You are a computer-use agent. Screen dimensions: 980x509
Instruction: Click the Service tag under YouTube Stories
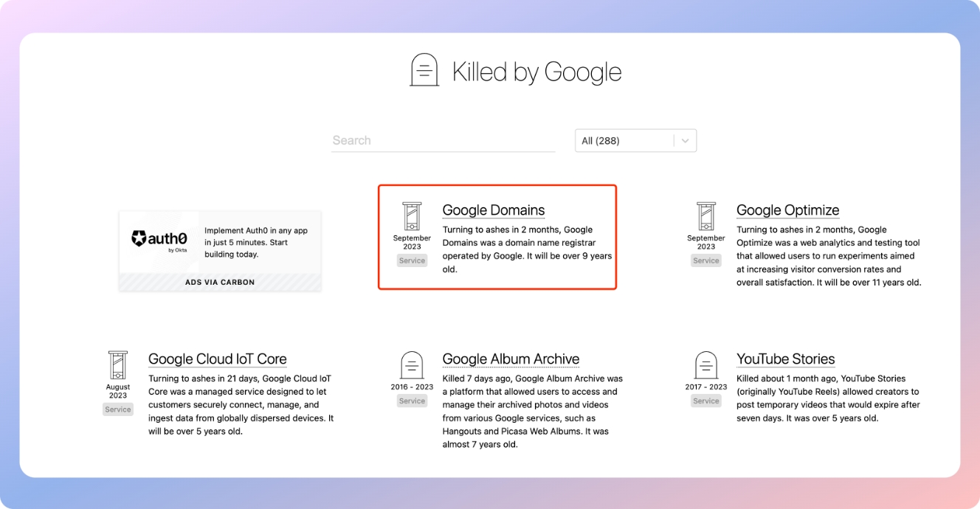point(706,401)
